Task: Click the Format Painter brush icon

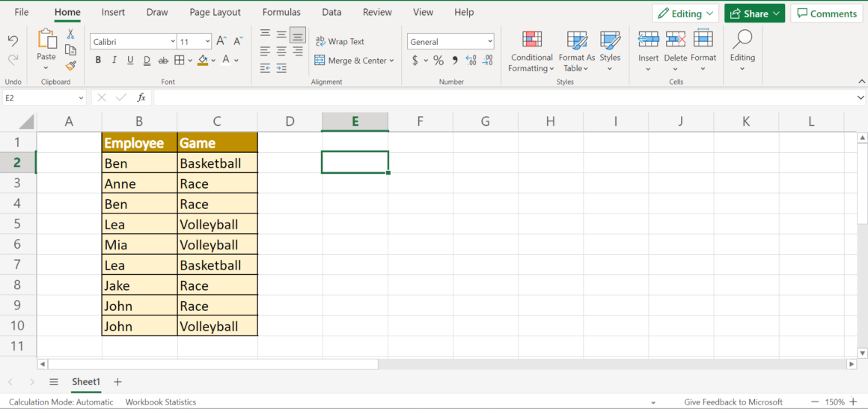Action: pos(70,65)
